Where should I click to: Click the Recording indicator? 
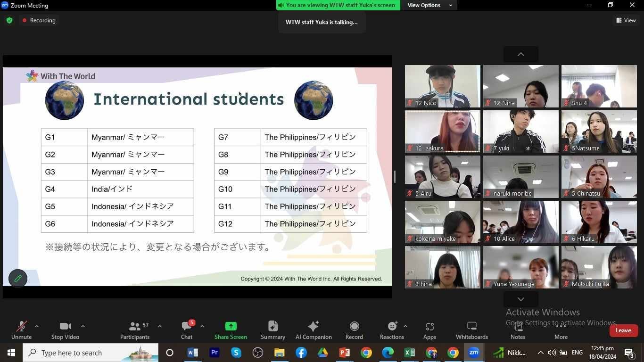39,20
